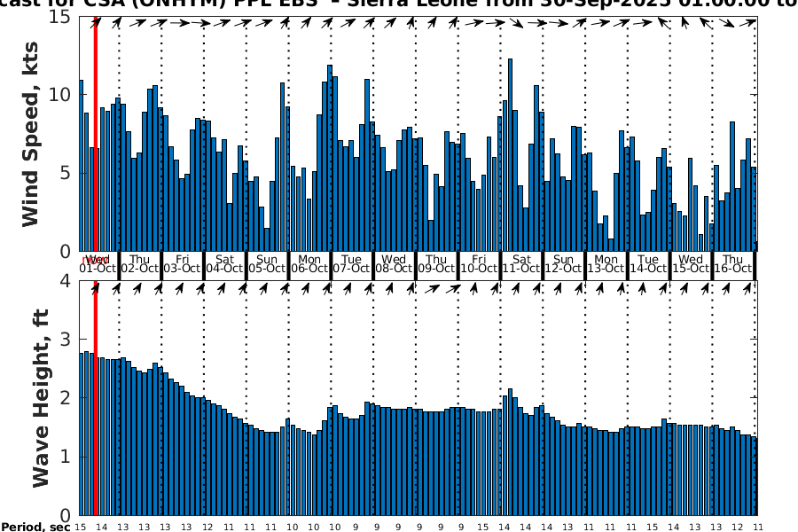Click the 'Wave Height, ft' axis label
This screenshot has width=798, height=532.
(x=41, y=399)
